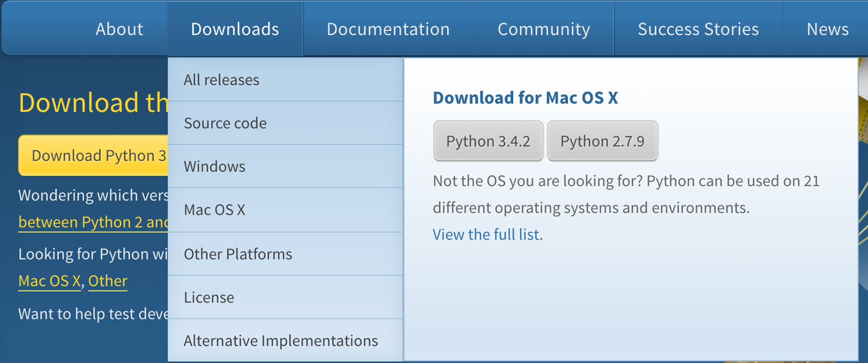
Task: Open the yellow Mac OS X link
Action: pyautogui.click(x=50, y=281)
